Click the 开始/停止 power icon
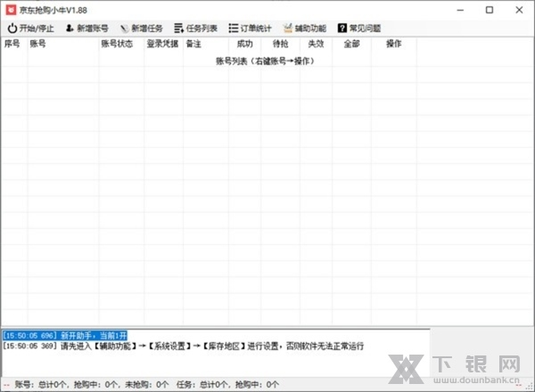 pos(12,29)
